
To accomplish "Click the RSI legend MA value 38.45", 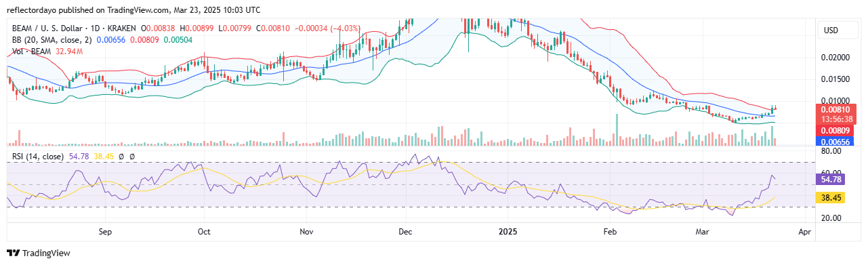I will click(103, 157).
